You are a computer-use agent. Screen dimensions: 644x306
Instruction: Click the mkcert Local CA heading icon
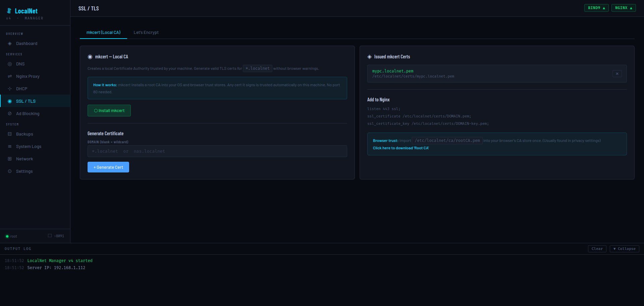click(x=90, y=57)
